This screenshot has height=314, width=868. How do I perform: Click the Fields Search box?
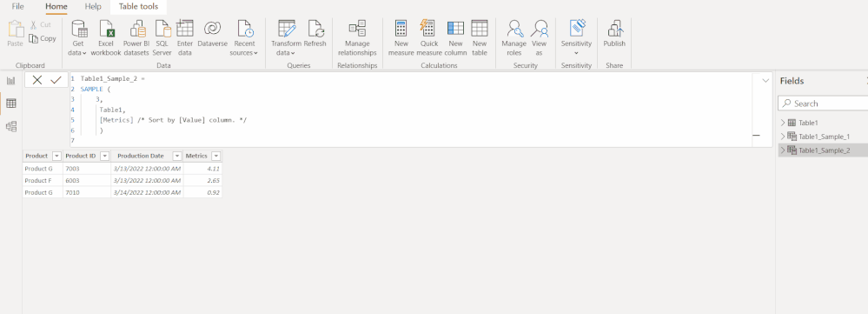click(824, 104)
